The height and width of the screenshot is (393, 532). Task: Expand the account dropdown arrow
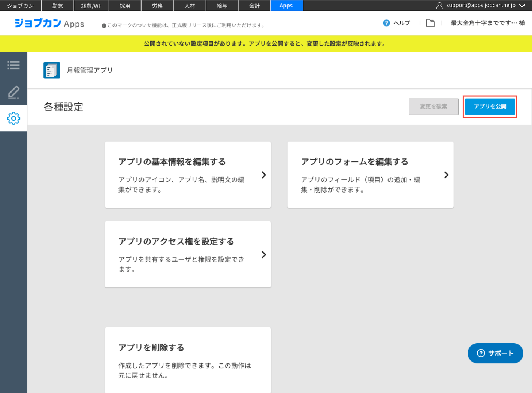tap(522, 6)
